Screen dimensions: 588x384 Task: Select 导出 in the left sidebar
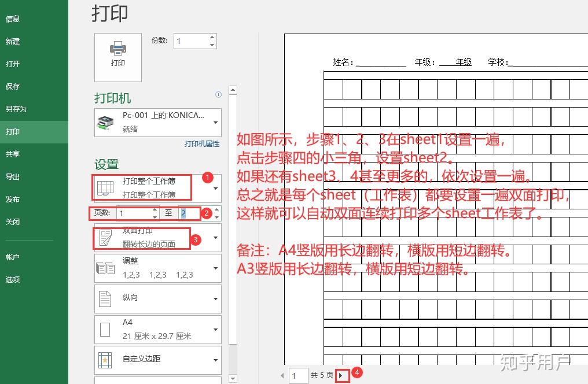tap(14, 177)
